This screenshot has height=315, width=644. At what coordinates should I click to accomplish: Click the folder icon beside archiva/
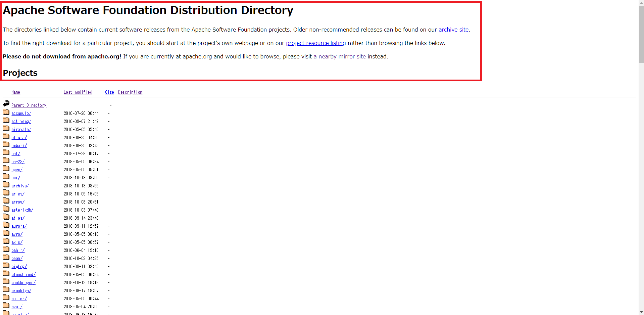click(x=6, y=184)
